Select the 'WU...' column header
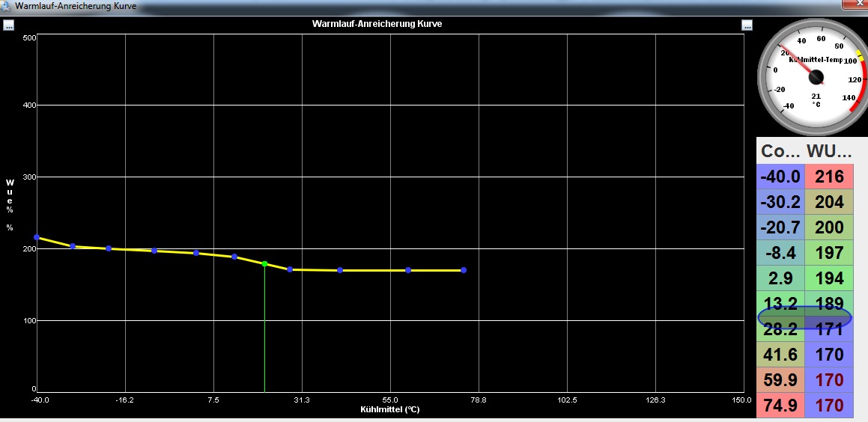Viewport: 868px width, 422px height. point(829,150)
